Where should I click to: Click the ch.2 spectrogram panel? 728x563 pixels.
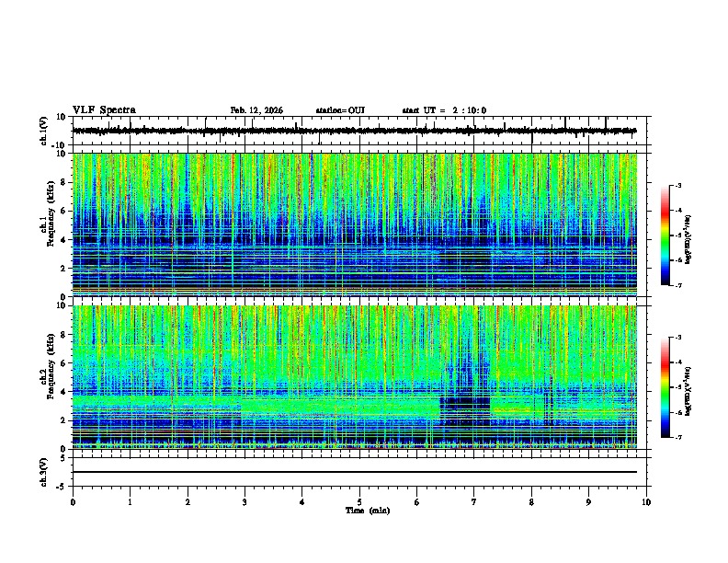click(354, 377)
